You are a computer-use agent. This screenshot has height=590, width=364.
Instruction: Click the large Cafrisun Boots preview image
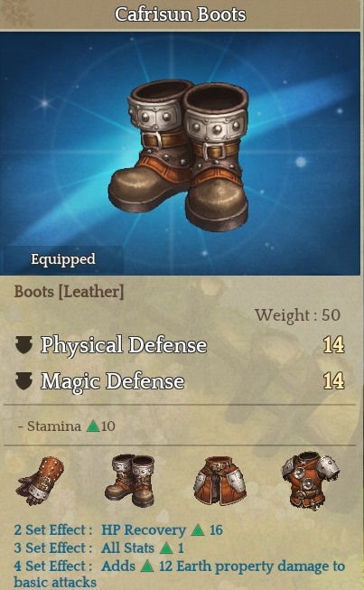(x=179, y=155)
